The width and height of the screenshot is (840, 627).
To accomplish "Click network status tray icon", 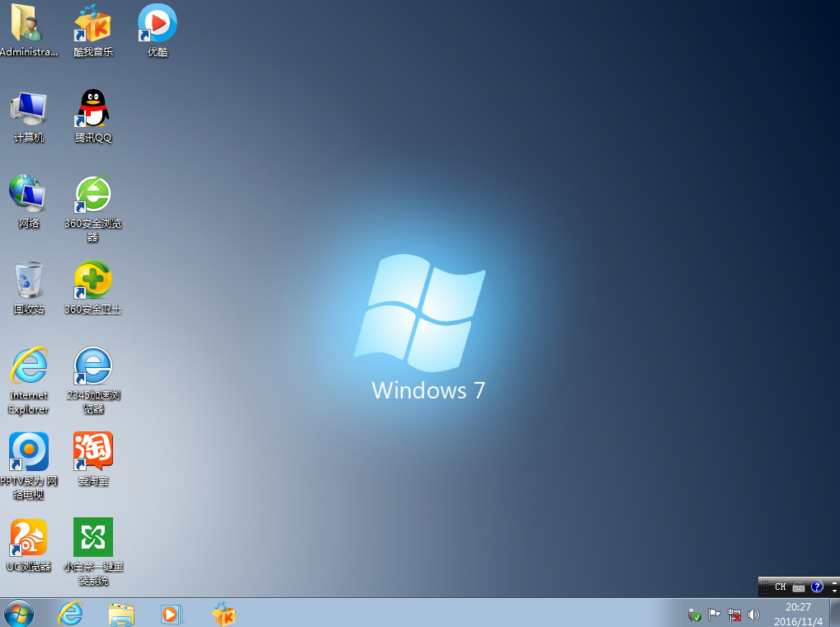I will pyautogui.click(x=734, y=615).
